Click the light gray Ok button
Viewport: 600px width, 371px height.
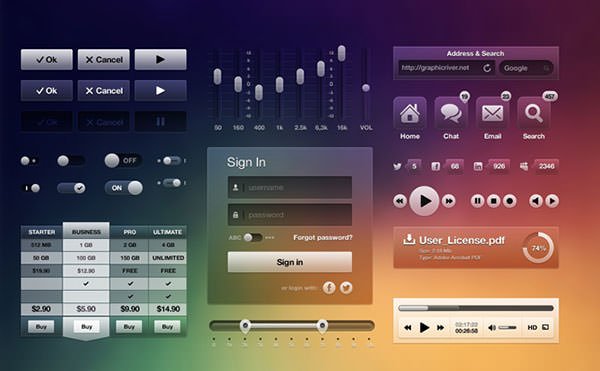[x=47, y=60]
